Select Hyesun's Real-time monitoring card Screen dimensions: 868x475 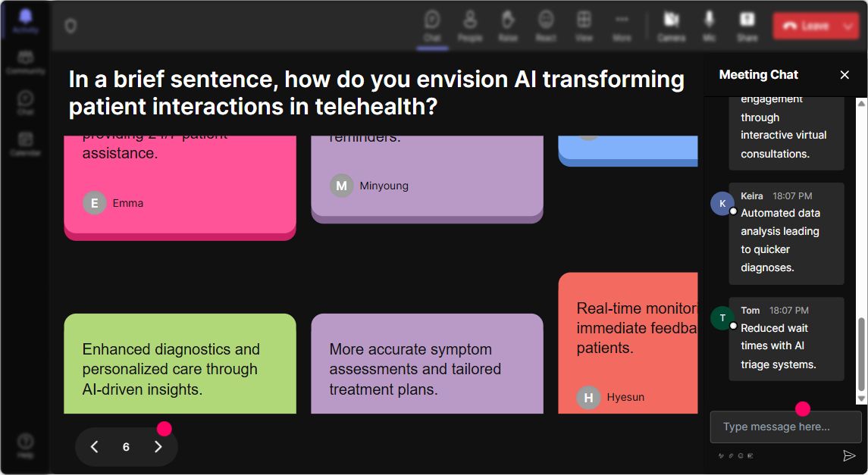pos(628,343)
